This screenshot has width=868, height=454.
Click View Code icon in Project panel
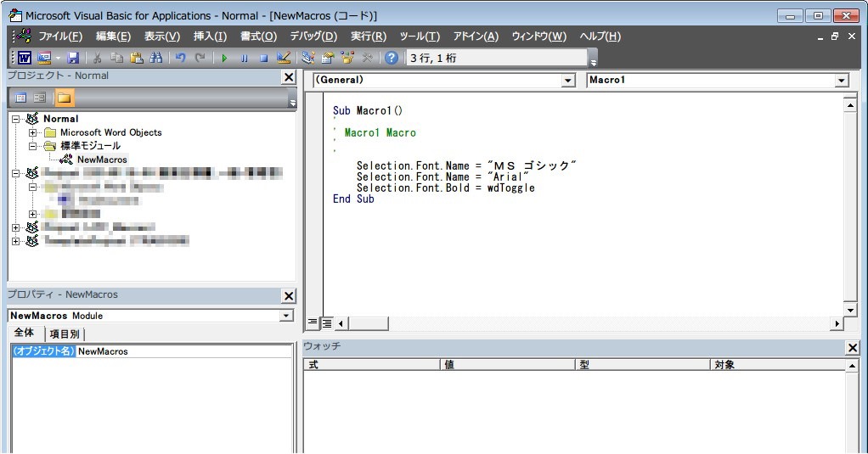pyautogui.click(x=21, y=98)
